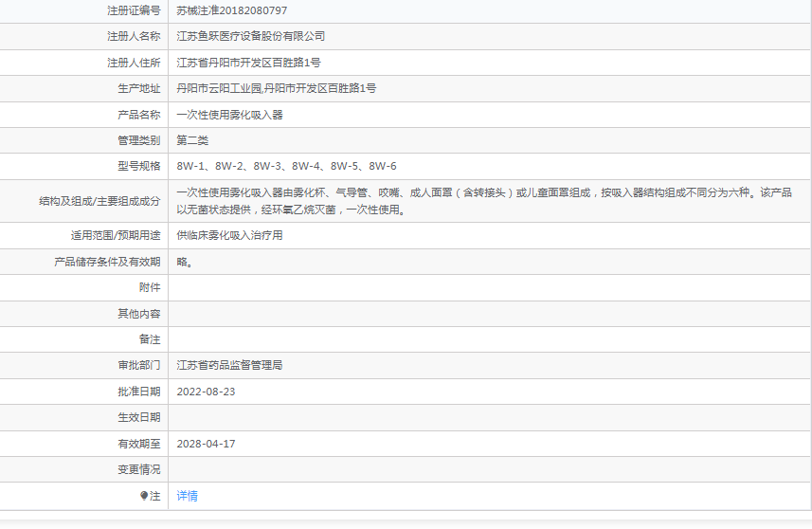This screenshot has width=812, height=529.
Task: Click the 有效期至 label
Action: (x=138, y=444)
